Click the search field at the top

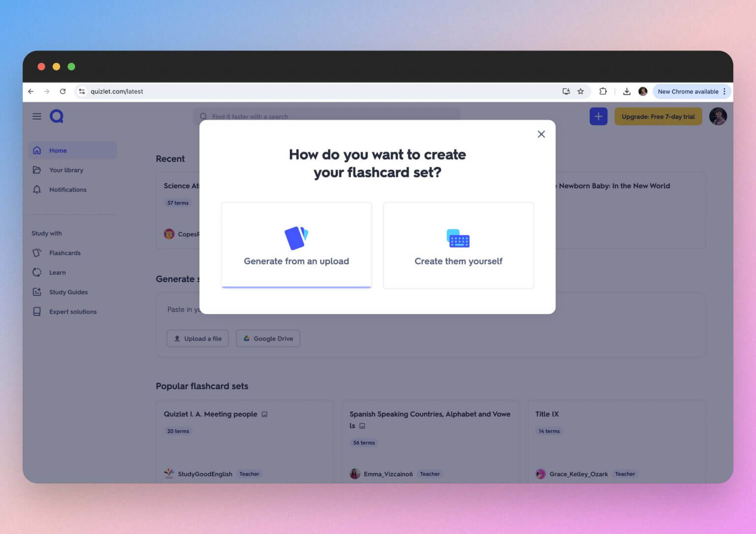click(x=326, y=116)
